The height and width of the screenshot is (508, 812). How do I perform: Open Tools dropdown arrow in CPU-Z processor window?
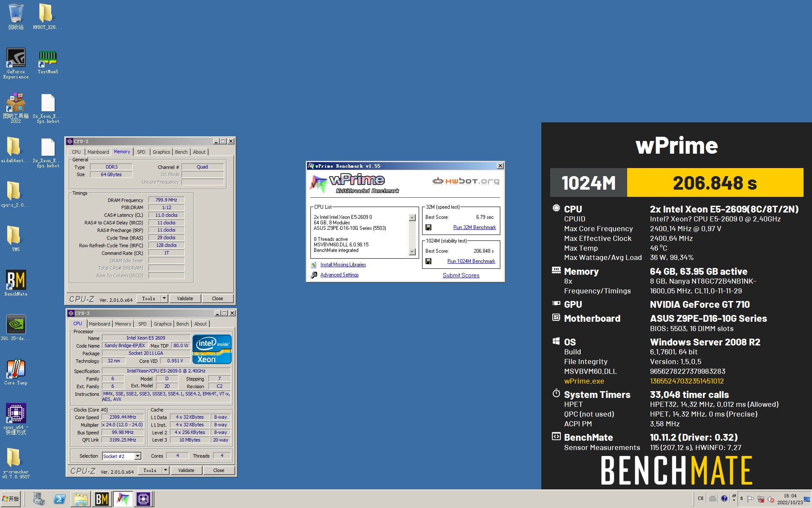[x=166, y=470]
